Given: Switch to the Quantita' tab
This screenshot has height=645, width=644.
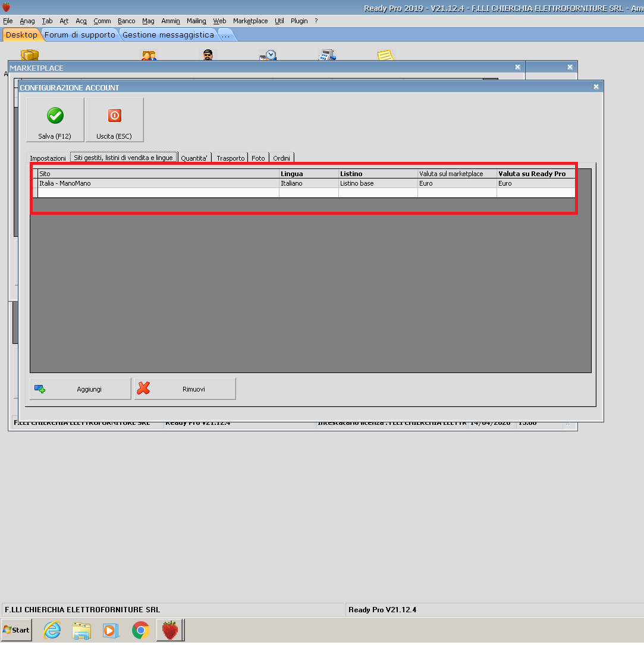Looking at the screenshot, I should tap(194, 158).
